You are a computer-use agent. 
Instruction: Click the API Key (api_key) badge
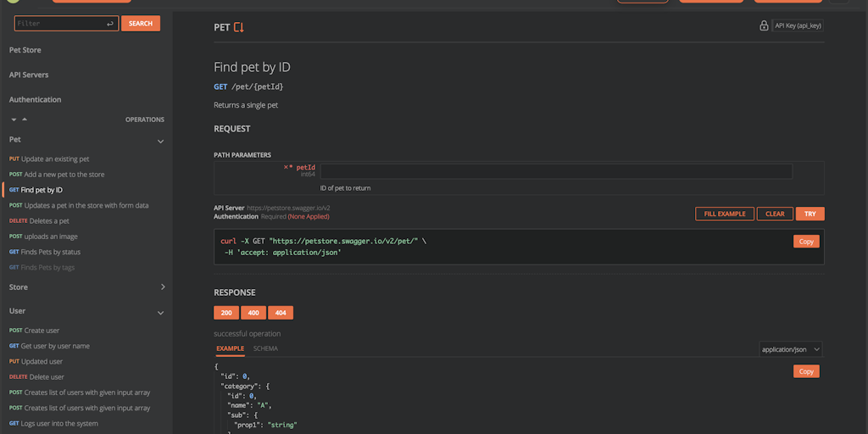coord(798,25)
